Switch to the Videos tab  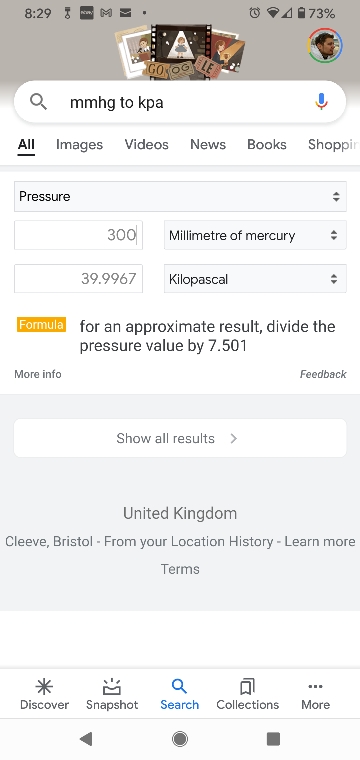pyautogui.click(x=146, y=144)
